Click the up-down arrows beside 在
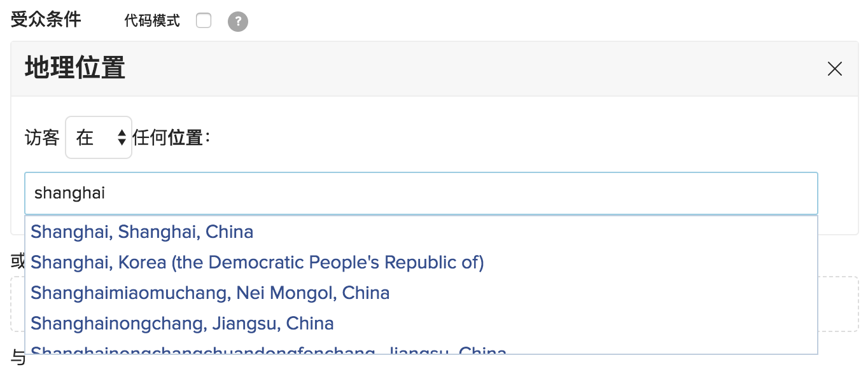The image size is (868, 374). [x=122, y=137]
